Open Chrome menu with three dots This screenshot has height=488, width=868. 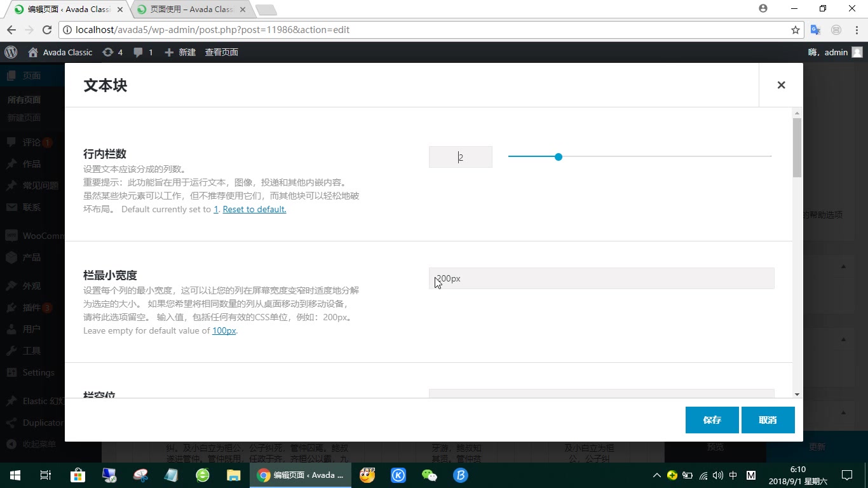point(856,30)
